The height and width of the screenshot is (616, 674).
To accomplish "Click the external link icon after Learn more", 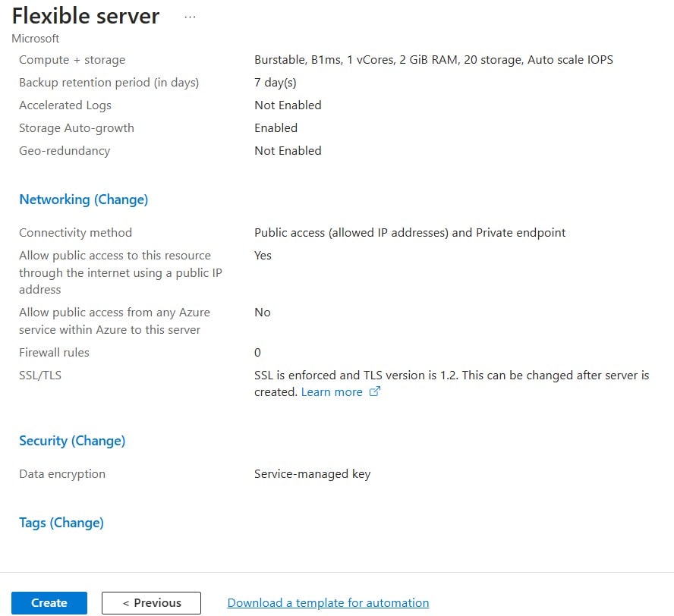I will coord(375,391).
